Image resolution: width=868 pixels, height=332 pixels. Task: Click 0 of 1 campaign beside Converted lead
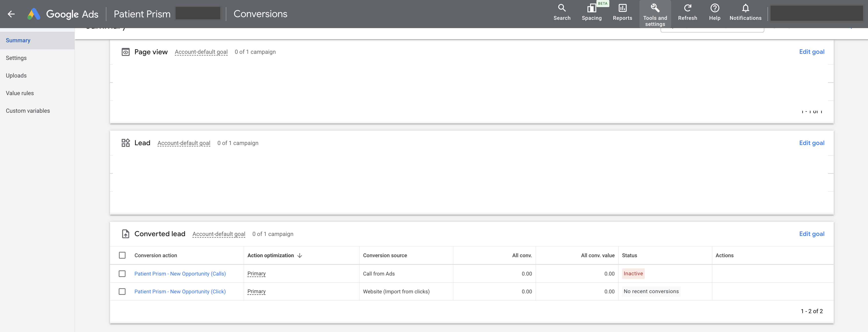pyautogui.click(x=273, y=234)
